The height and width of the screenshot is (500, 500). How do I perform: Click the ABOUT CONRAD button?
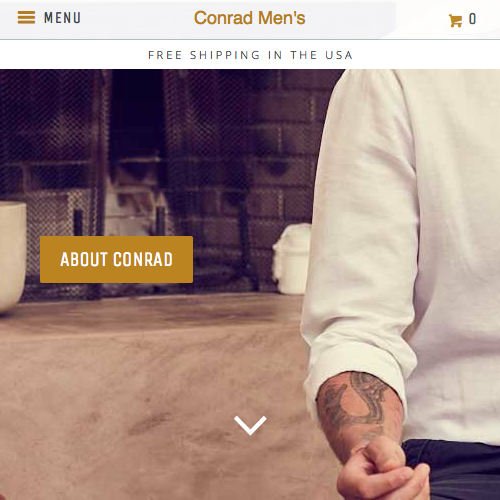(116, 259)
